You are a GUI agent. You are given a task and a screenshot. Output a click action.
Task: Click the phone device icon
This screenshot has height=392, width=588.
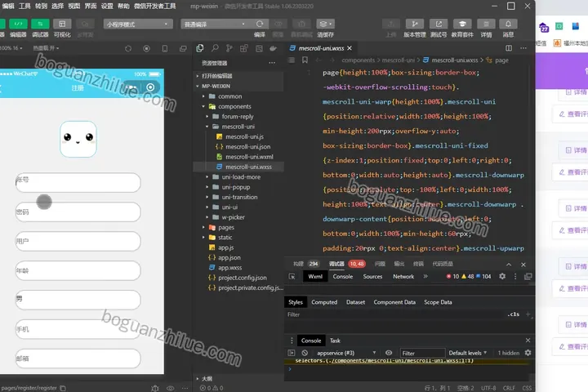click(x=165, y=48)
